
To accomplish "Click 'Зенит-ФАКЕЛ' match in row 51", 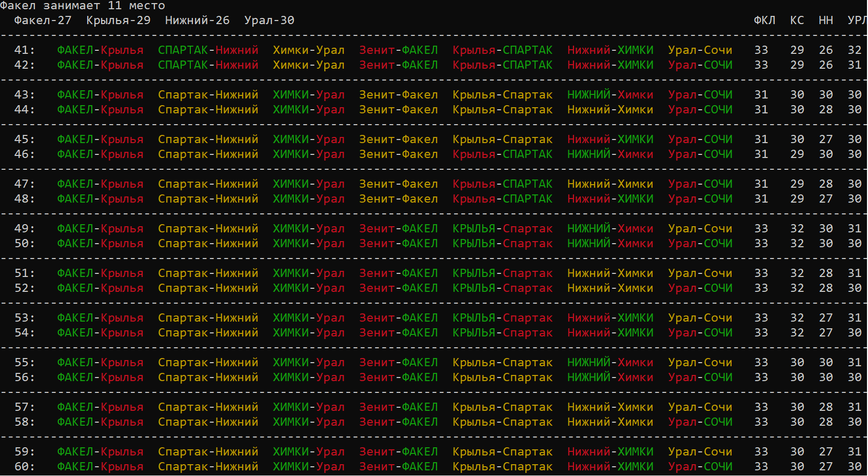I will pyautogui.click(x=399, y=273).
